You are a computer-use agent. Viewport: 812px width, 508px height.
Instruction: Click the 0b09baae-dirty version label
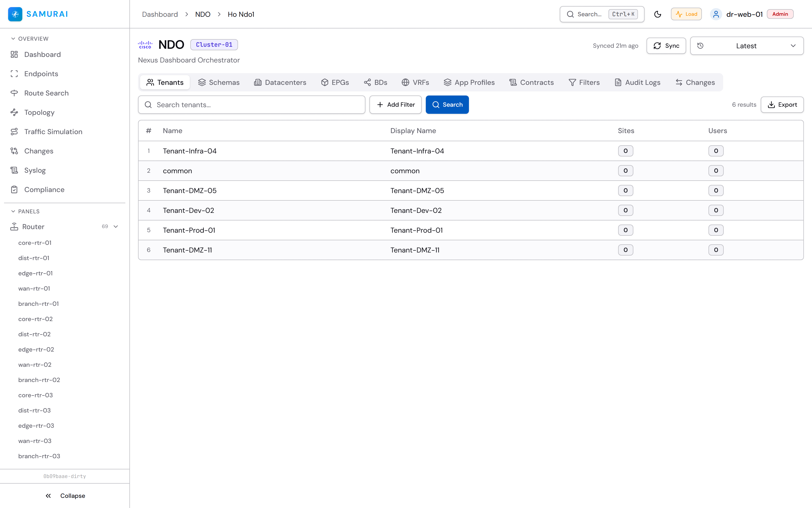pyautogui.click(x=65, y=477)
